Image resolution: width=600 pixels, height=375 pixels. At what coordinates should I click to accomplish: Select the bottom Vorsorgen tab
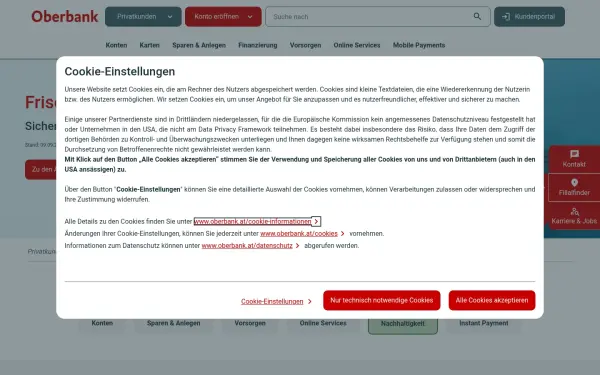(x=250, y=323)
